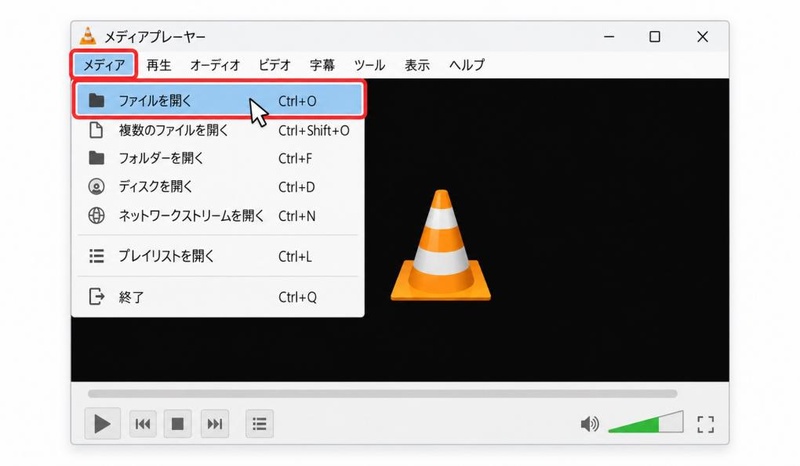Maximize the メディアプレーヤー window
The width and height of the screenshot is (800, 466).
pos(655,37)
